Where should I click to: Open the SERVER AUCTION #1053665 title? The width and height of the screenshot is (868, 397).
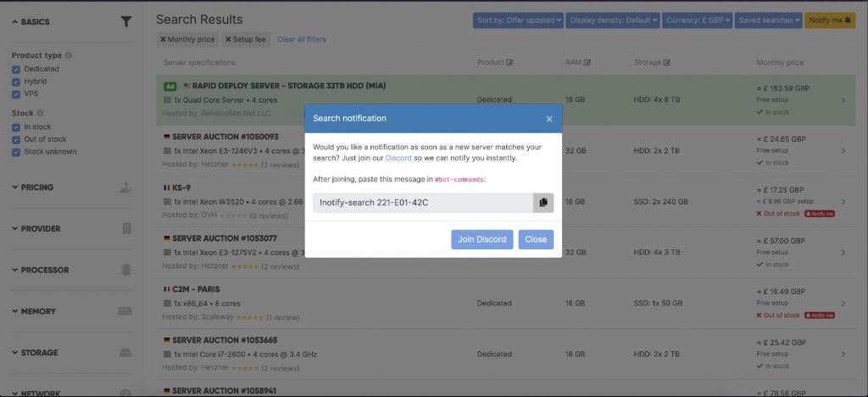coord(225,340)
